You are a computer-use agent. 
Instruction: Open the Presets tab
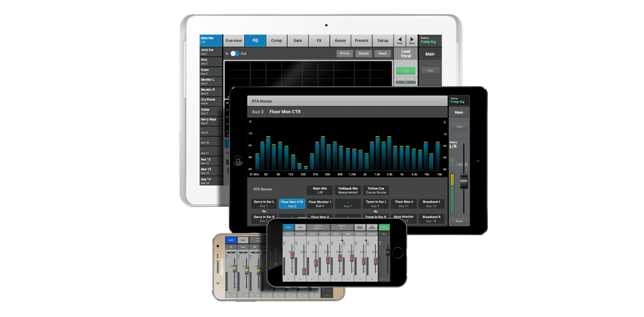click(362, 41)
